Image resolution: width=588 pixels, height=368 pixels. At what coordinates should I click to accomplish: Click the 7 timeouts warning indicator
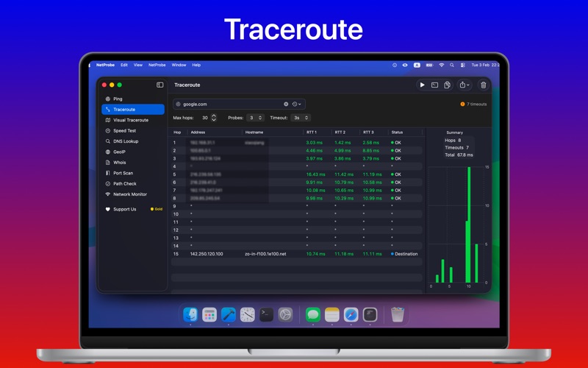473,104
